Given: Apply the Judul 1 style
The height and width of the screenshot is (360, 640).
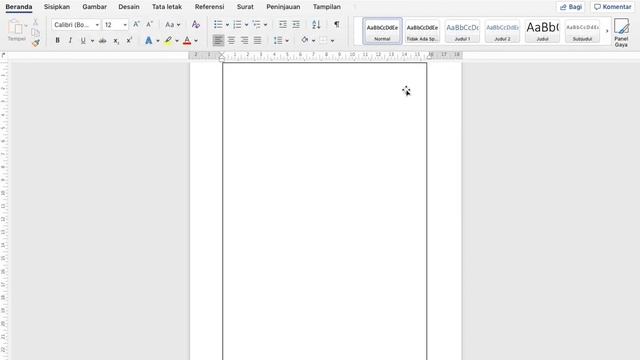Looking at the screenshot, I should coord(462,31).
